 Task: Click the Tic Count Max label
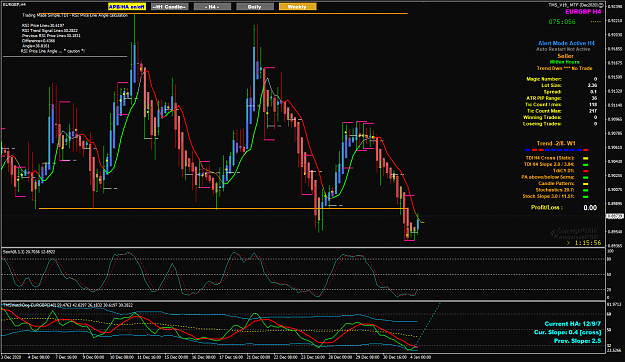point(544,111)
